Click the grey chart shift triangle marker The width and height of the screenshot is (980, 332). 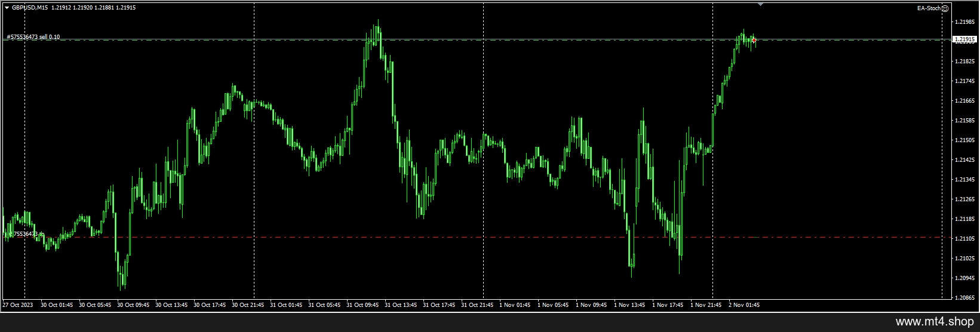click(x=760, y=4)
